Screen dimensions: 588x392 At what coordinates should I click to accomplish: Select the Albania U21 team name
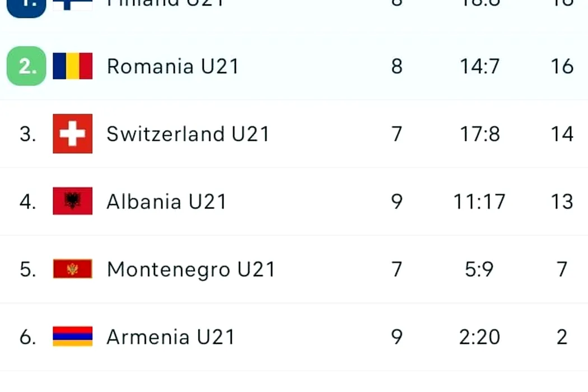pyautogui.click(x=166, y=202)
